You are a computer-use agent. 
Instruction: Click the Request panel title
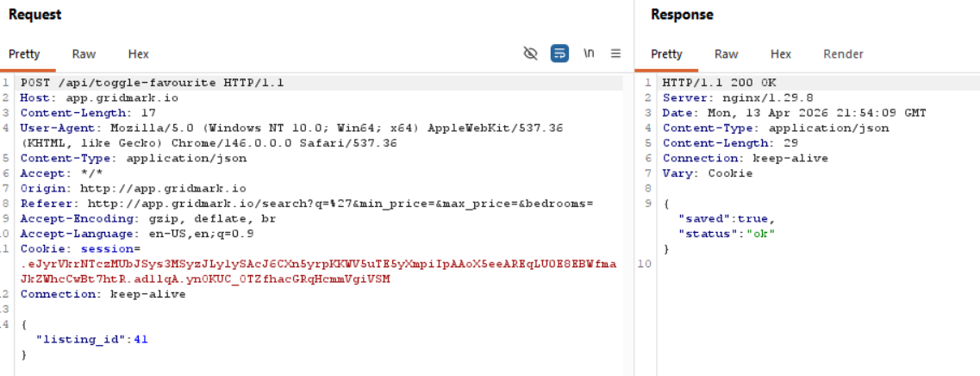click(x=34, y=15)
